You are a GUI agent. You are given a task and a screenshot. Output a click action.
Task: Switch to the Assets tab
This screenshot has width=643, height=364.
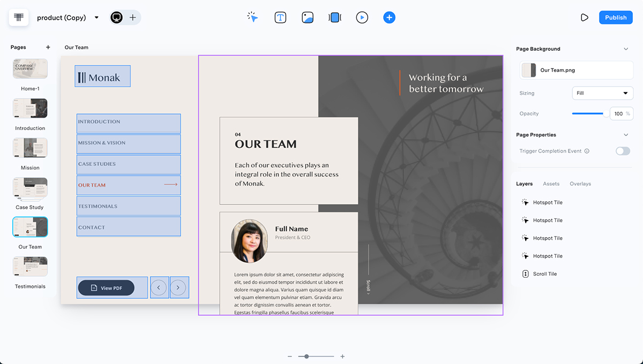coord(551,184)
